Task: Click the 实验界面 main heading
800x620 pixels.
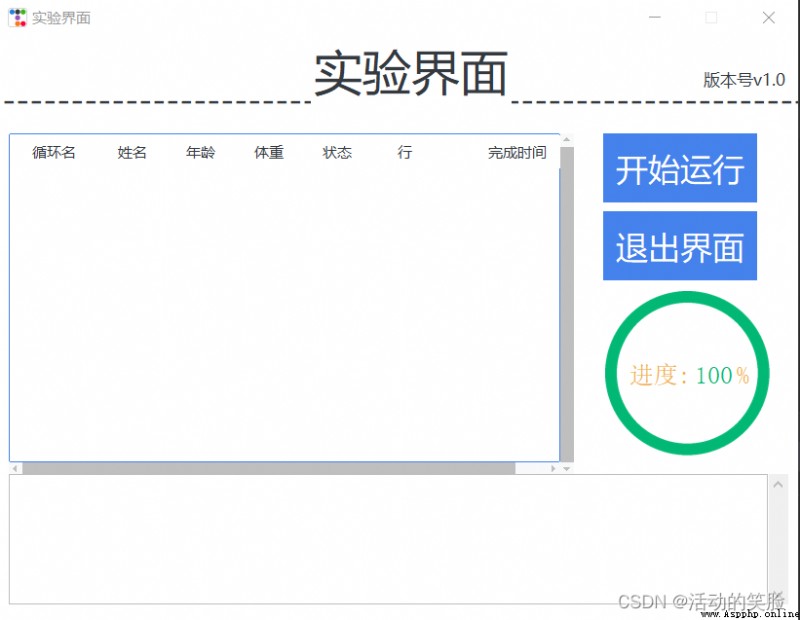Action: pyautogui.click(x=411, y=74)
